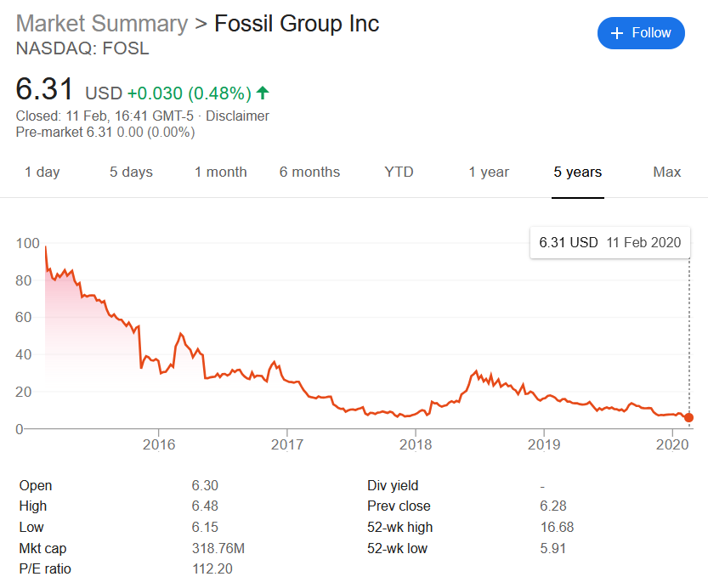Show the 1 month chart range
The width and height of the screenshot is (708, 588).
click(x=221, y=172)
